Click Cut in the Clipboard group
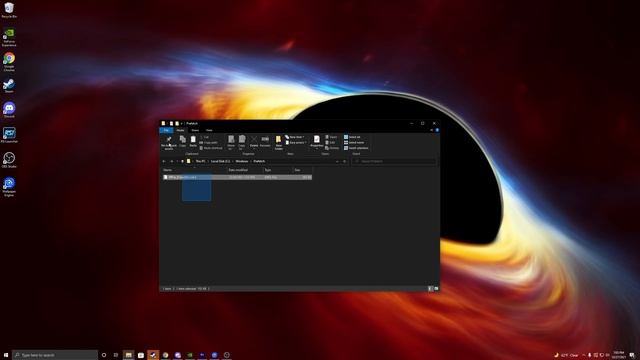 click(x=204, y=137)
